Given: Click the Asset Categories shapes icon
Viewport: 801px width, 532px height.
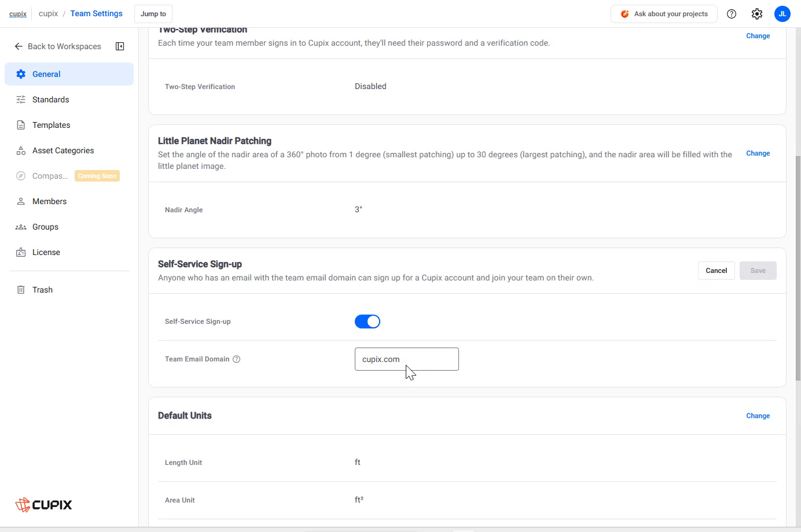Looking at the screenshot, I should [x=21, y=150].
